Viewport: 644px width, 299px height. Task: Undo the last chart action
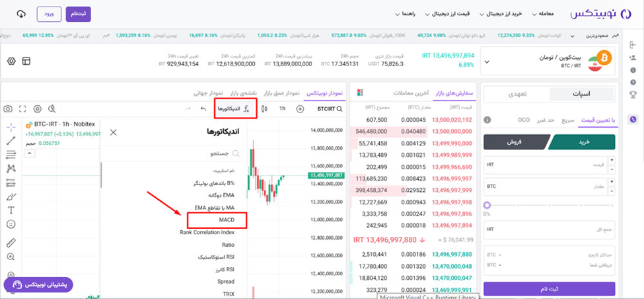(x=203, y=109)
